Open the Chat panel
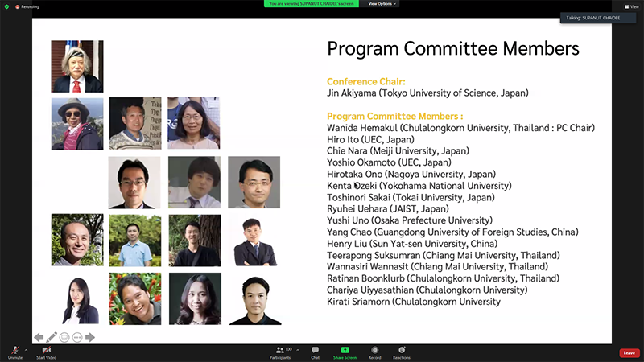644x362 pixels. [x=315, y=352]
